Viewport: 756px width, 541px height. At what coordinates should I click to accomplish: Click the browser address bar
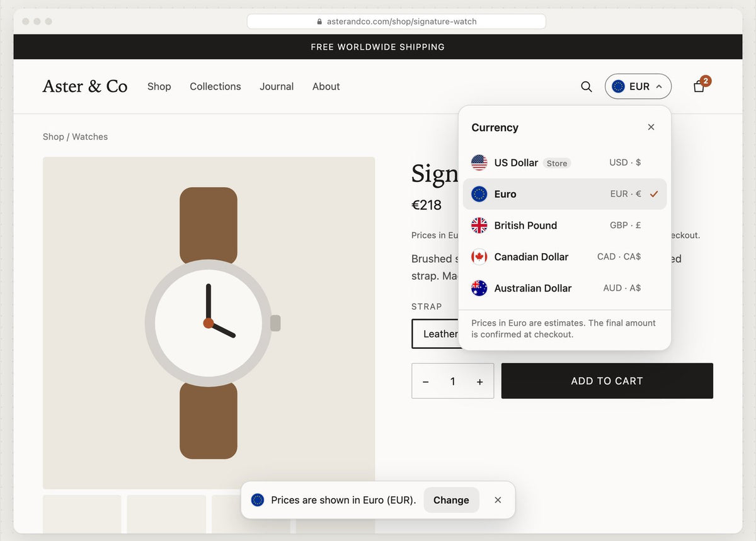pyautogui.click(x=396, y=21)
